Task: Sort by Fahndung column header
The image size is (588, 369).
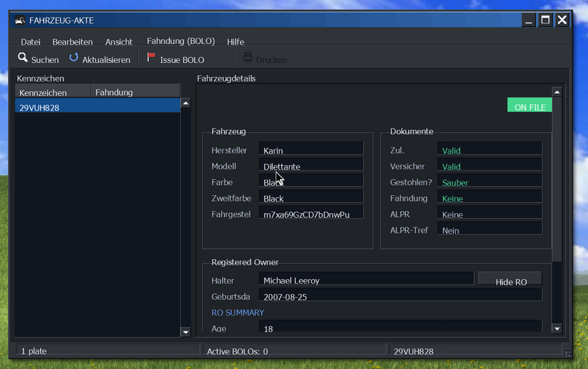Action: [135, 92]
